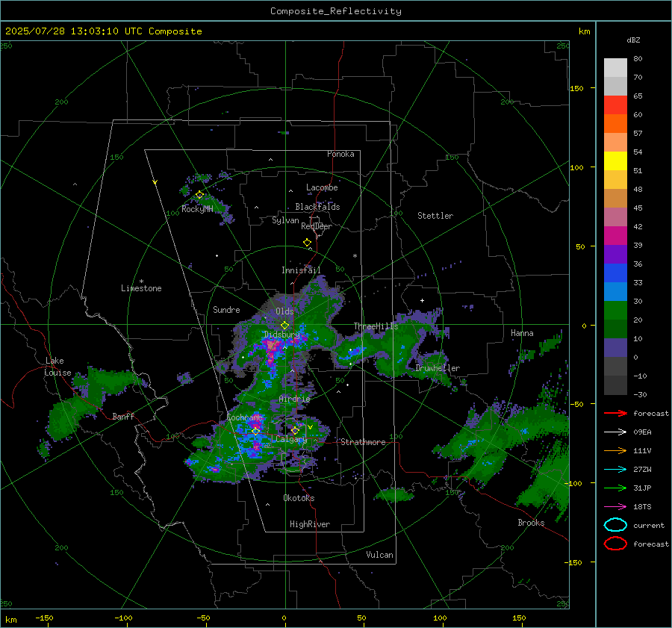Image resolution: width=672 pixels, height=628 pixels.
Task: Click the Airdrie city label
Action: tap(294, 399)
